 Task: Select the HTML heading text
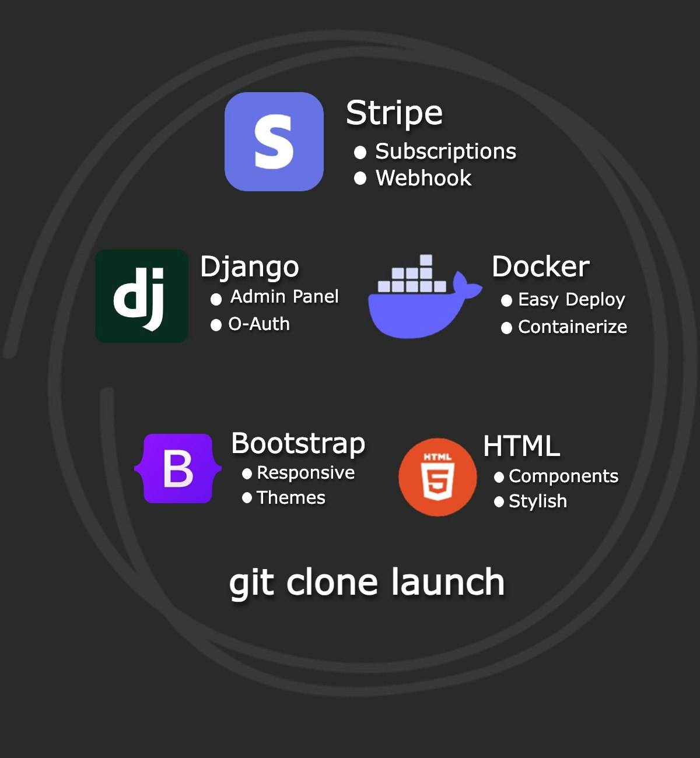(521, 447)
